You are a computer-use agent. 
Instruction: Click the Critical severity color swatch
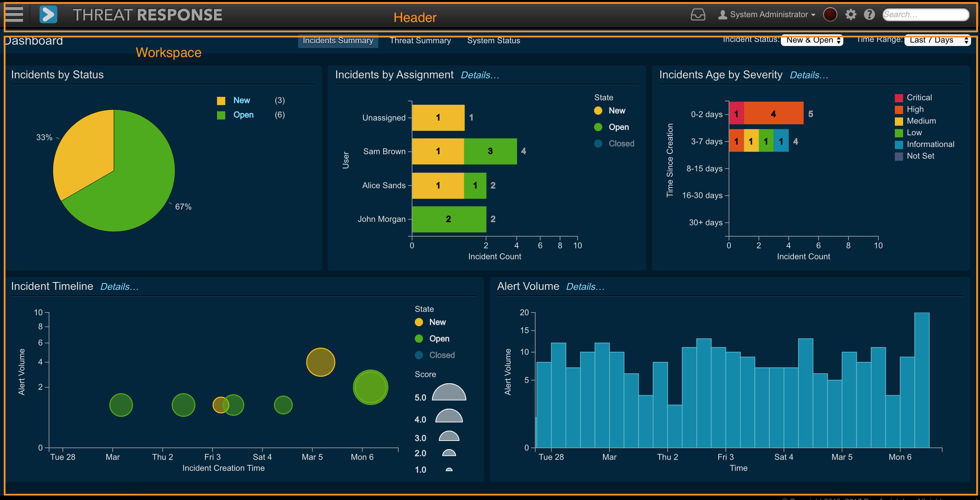click(899, 98)
